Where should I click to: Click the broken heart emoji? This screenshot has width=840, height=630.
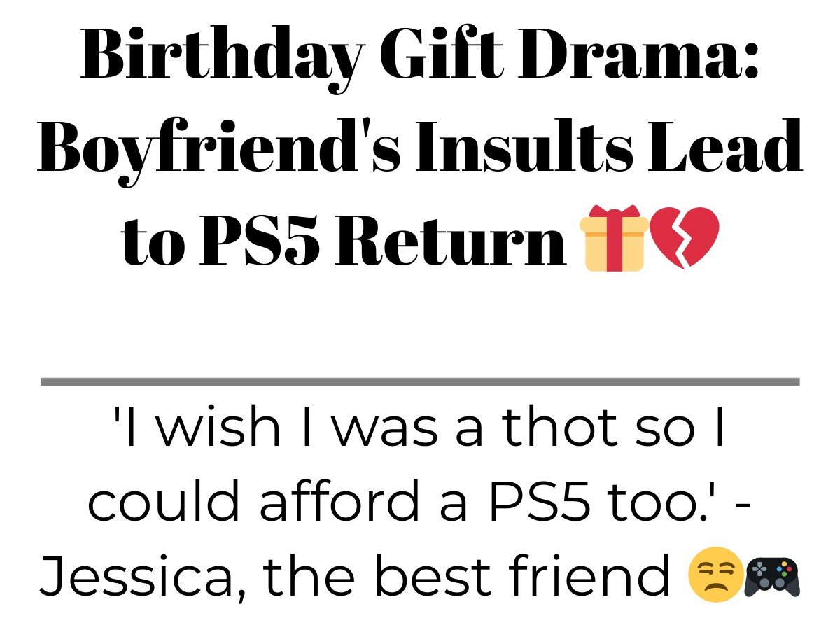(685, 238)
